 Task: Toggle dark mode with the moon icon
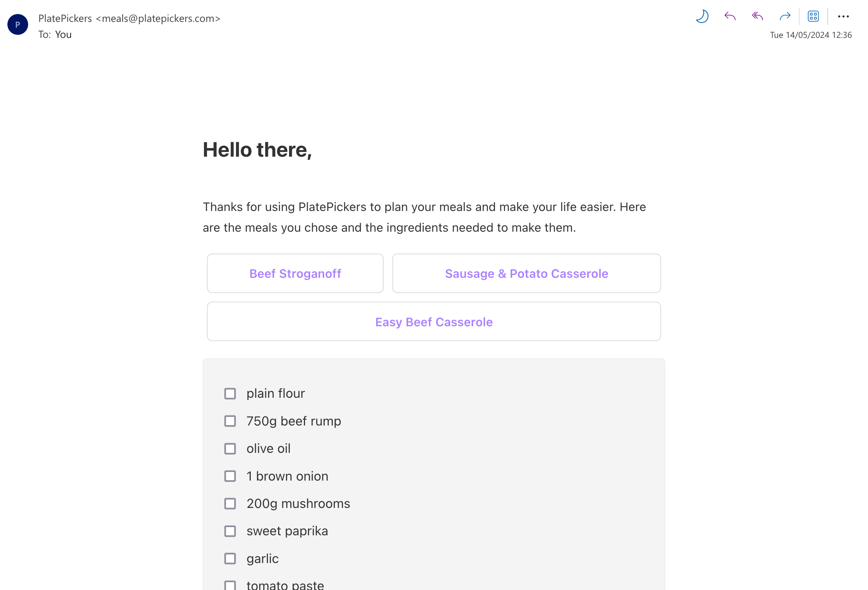tap(702, 16)
